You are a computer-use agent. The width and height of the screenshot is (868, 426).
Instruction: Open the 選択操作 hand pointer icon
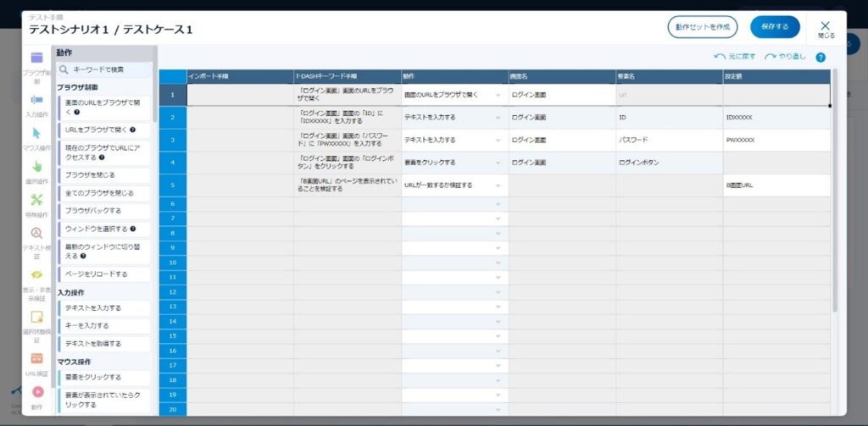coord(36,166)
